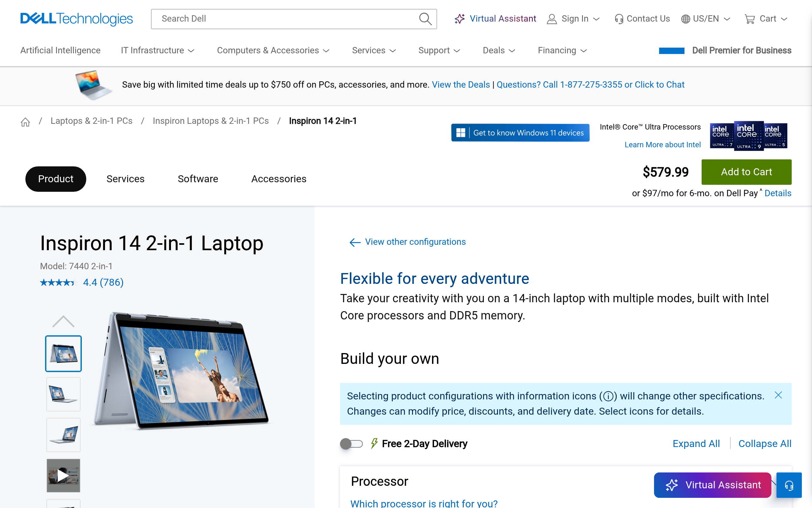Click Learn More about Intel link
The width and height of the screenshot is (812, 508).
pyautogui.click(x=663, y=145)
